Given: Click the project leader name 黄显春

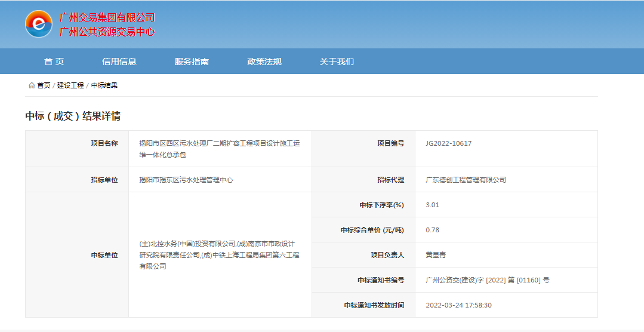Looking at the screenshot, I should 436,255.
